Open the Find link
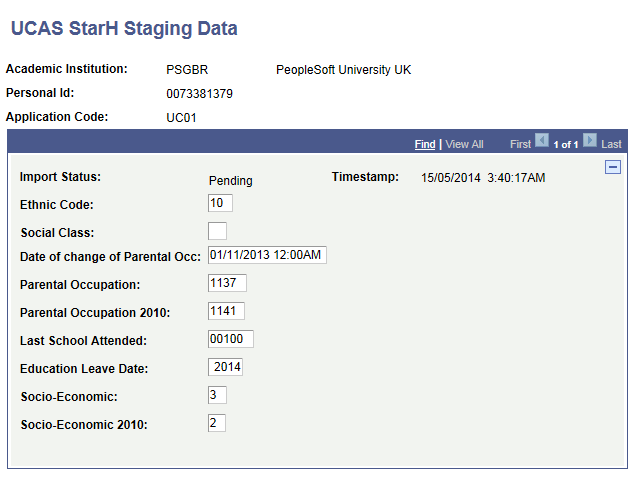636x485 pixels. point(425,145)
